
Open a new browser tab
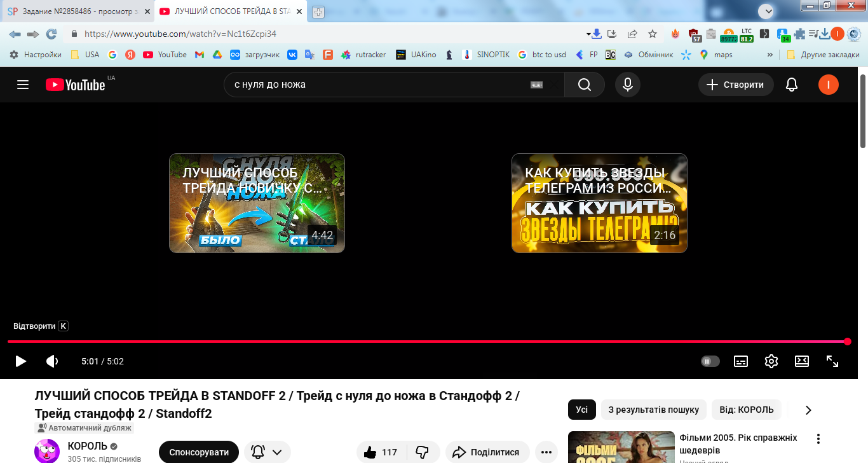318,12
